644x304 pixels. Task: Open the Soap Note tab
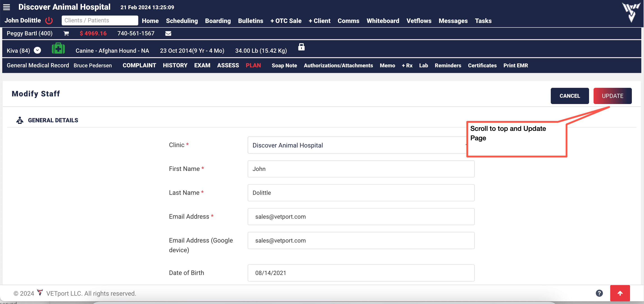284,66
